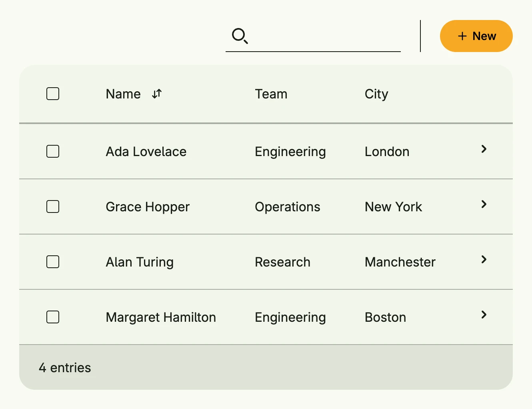Viewport: 532px width, 409px height.
Task: Check the box for Ada Lovelace
Action: (x=53, y=151)
